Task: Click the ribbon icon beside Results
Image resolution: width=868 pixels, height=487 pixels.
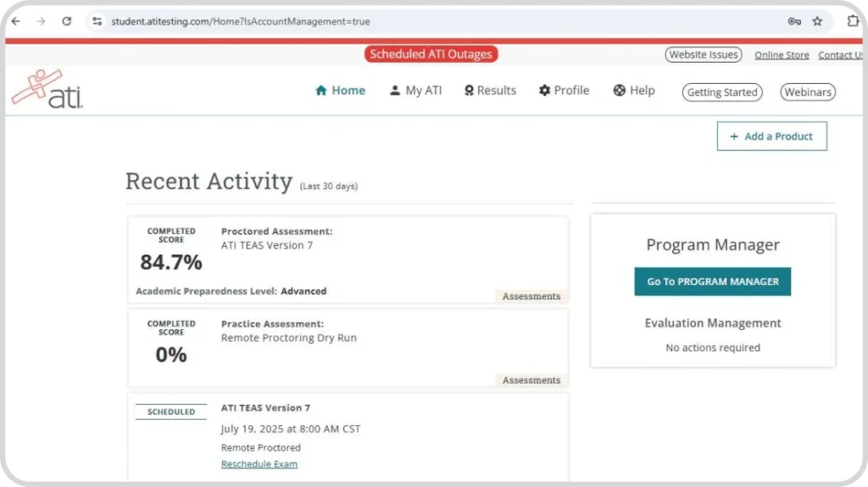Action: pyautogui.click(x=469, y=90)
